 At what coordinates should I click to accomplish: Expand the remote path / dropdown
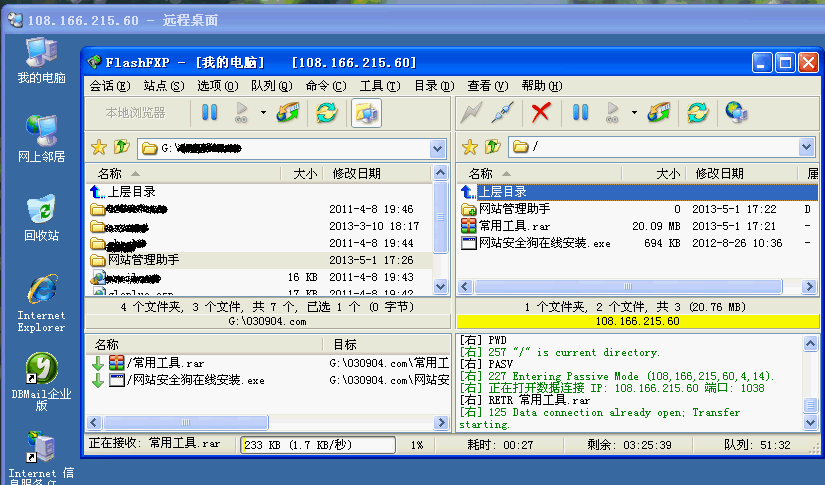(x=807, y=147)
